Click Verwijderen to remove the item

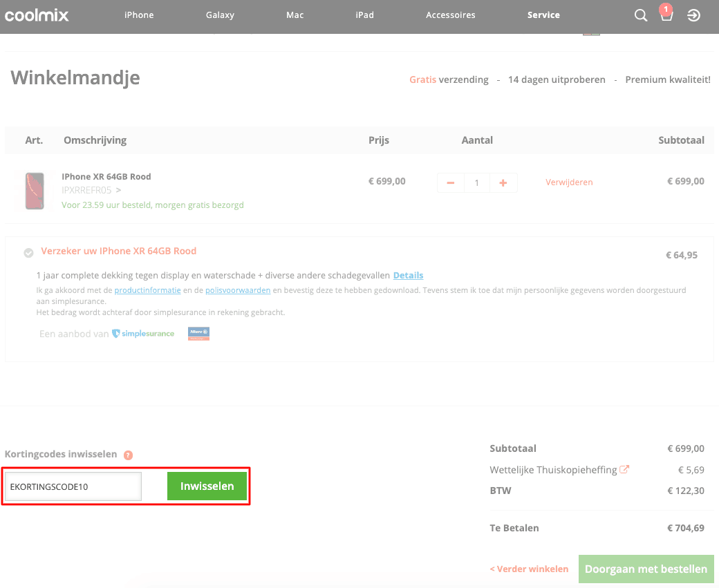coord(569,182)
